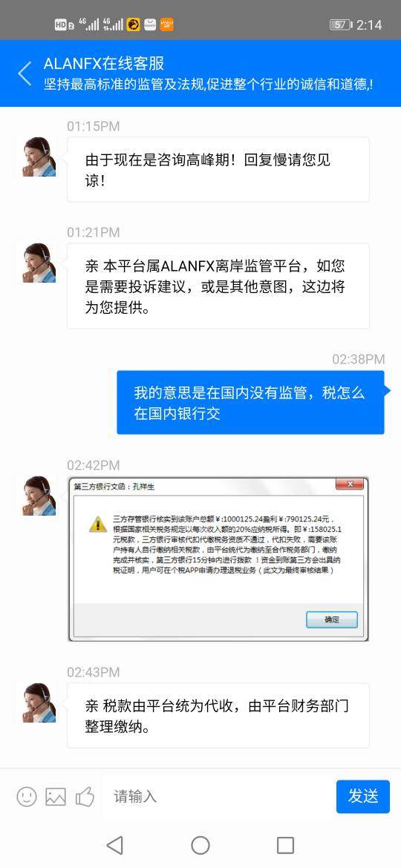Tap the blue user message about 税怎么在国内银行交
This screenshot has height=868, width=401.
(250, 402)
